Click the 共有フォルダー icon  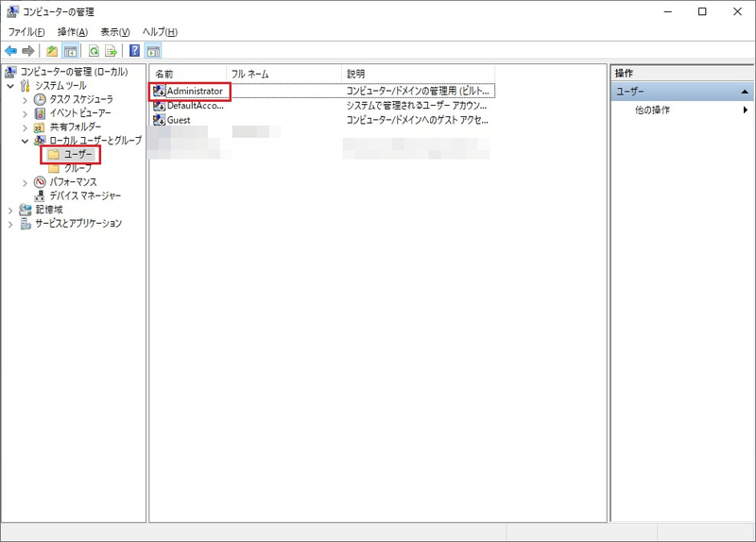pos(40,127)
